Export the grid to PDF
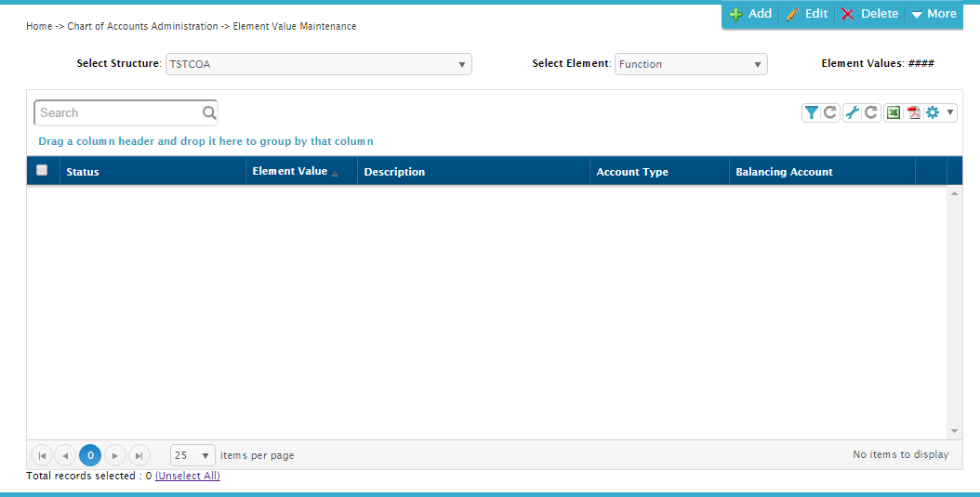980x497 pixels. coord(914,112)
